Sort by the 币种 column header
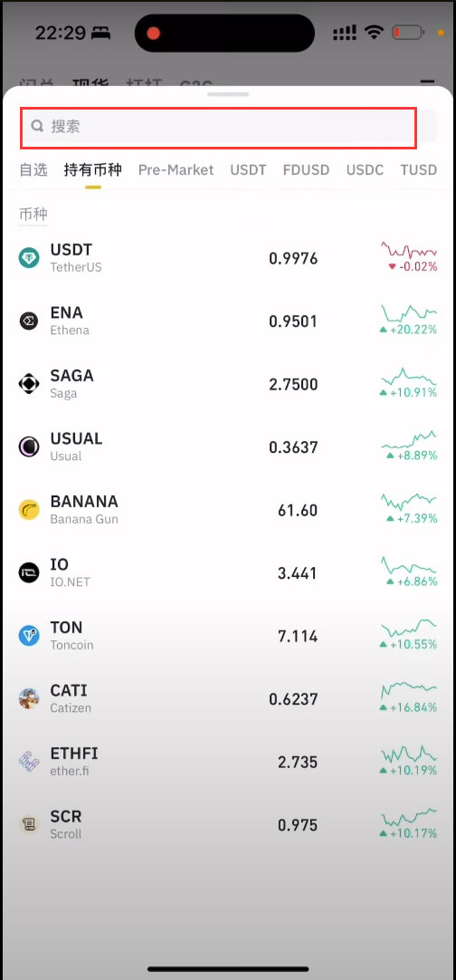 click(x=33, y=215)
